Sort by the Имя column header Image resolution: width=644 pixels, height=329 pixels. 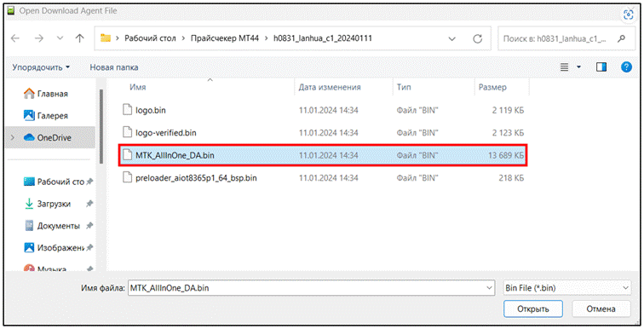click(138, 87)
